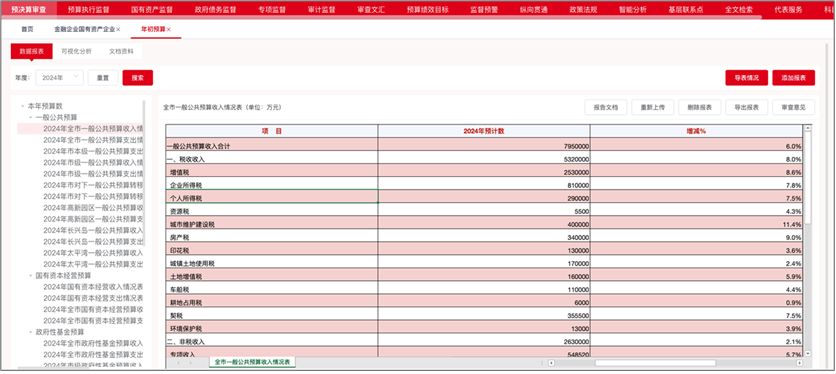Select the 全市一般公共预算收入情况表 sheet tab

tap(252, 362)
